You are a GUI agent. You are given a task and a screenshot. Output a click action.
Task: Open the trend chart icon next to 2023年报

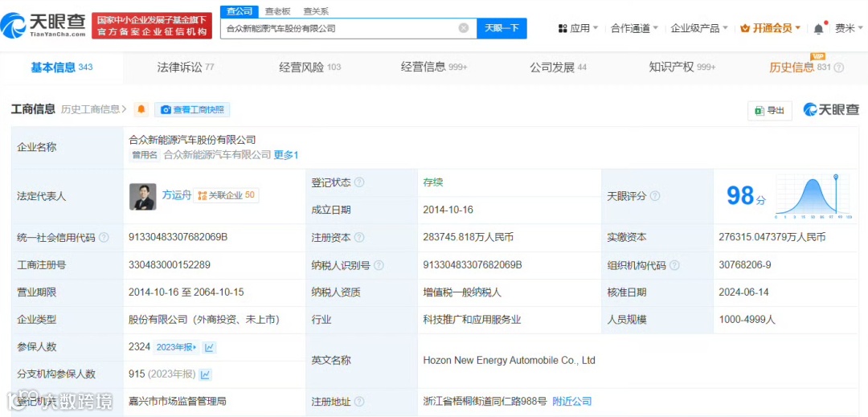pos(209,347)
